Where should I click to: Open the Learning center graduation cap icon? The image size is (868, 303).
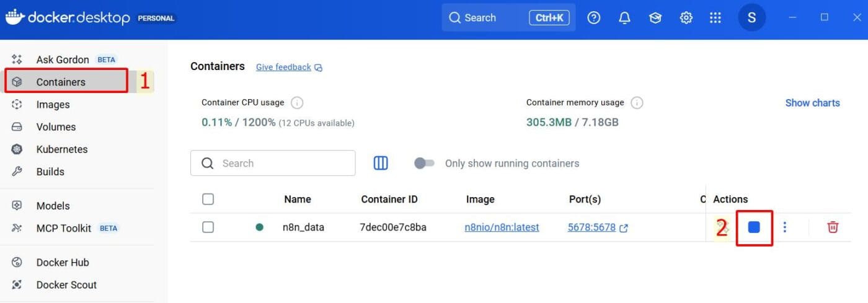point(655,18)
